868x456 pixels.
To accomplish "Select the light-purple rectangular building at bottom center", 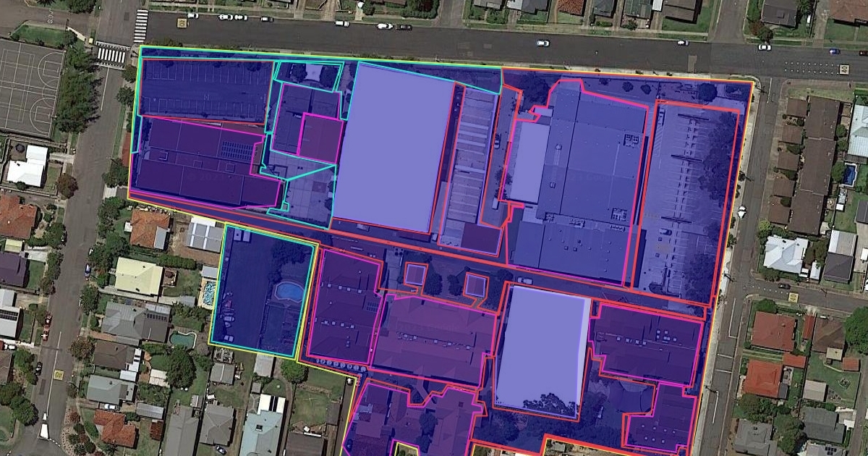I will tap(542, 347).
